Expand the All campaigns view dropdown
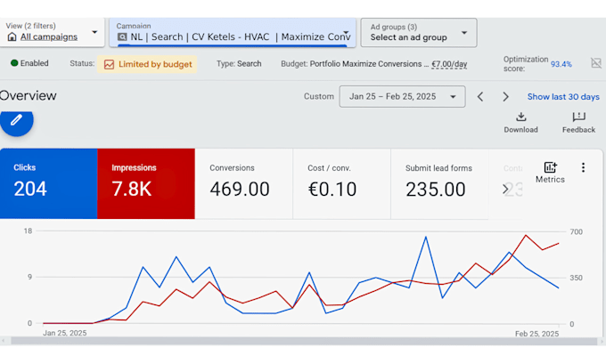This screenshot has width=606, height=364. [x=52, y=32]
